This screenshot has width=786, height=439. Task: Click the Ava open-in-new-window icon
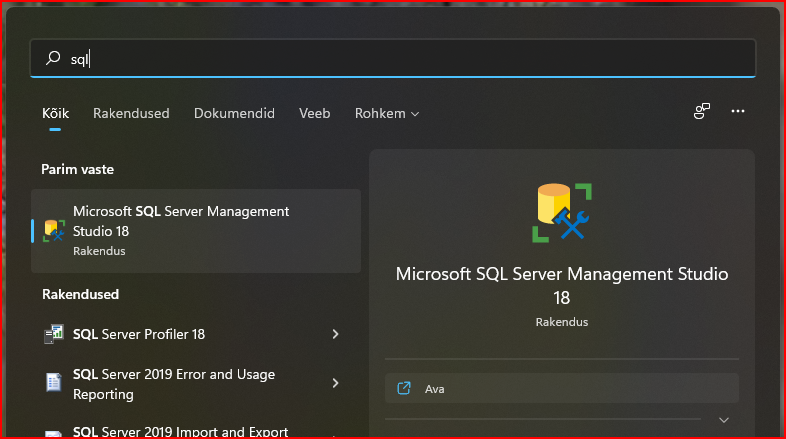(x=404, y=388)
